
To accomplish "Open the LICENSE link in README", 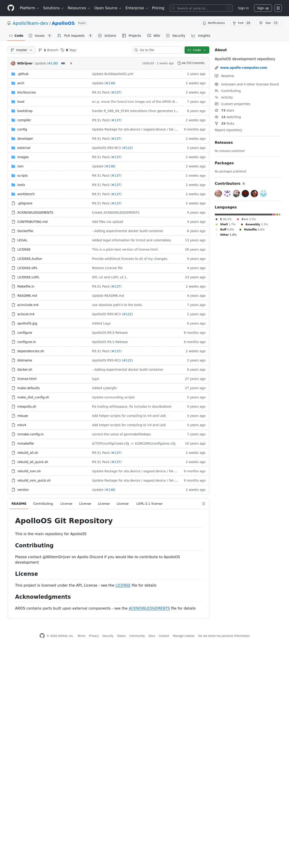I will (x=123, y=585).
